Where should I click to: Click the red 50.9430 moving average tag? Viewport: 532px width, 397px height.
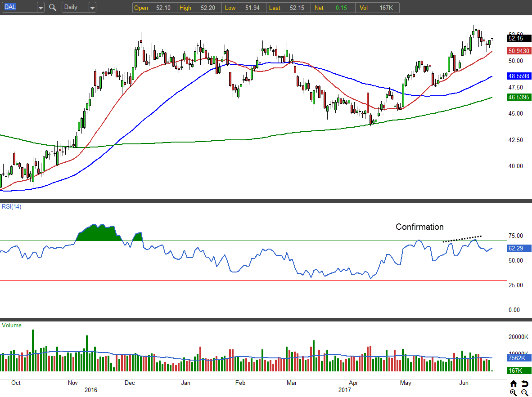click(519, 51)
